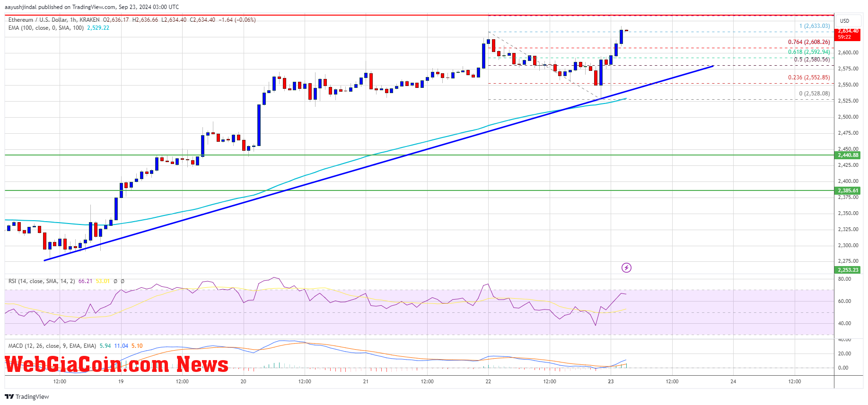Viewport: 868px width, 405px height.
Task: Click the MACD signal value 5.10
Action: (x=137, y=346)
